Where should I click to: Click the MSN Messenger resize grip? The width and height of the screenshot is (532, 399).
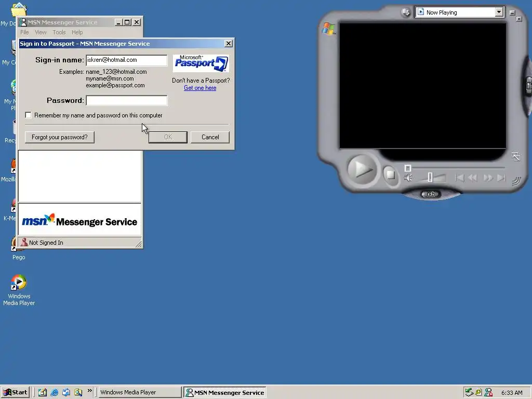click(138, 244)
